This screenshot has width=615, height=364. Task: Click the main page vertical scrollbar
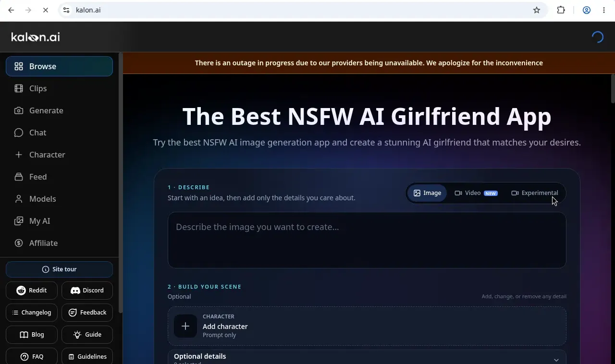tap(613, 88)
